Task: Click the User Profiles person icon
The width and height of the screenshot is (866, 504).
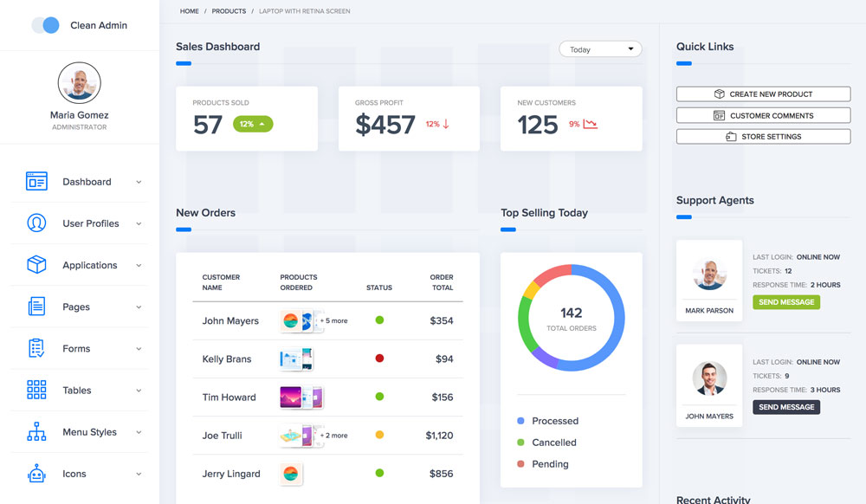Action: [x=36, y=223]
